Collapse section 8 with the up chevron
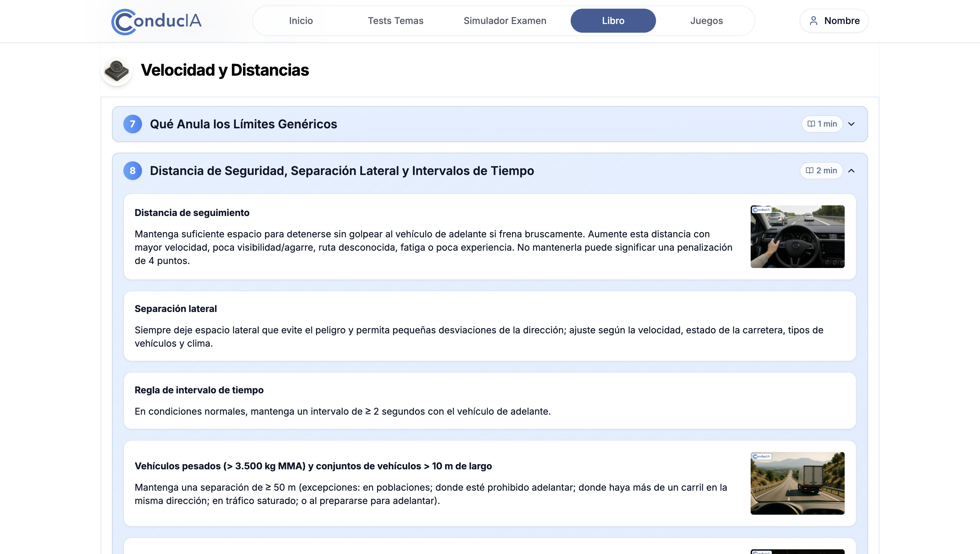The image size is (980, 554). coord(851,171)
